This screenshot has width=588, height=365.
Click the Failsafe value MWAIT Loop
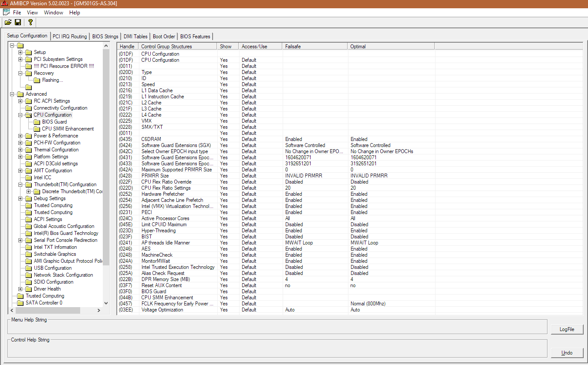pos(299,243)
